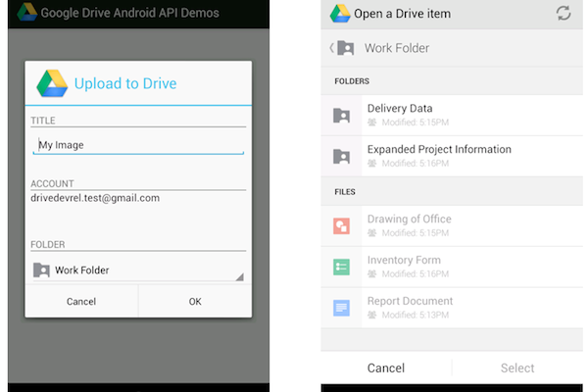Image resolution: width=588 pixels, height=392 pixels.
Task: Confirm upload with OK button
Action: pos(194,302)
